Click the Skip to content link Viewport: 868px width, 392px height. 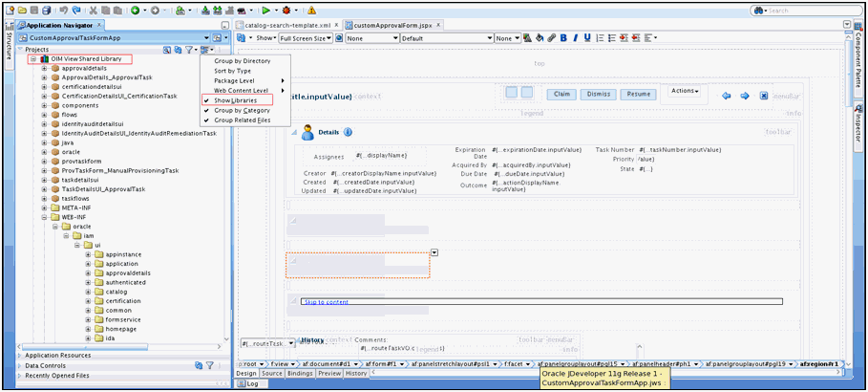(x=326, y=302)
